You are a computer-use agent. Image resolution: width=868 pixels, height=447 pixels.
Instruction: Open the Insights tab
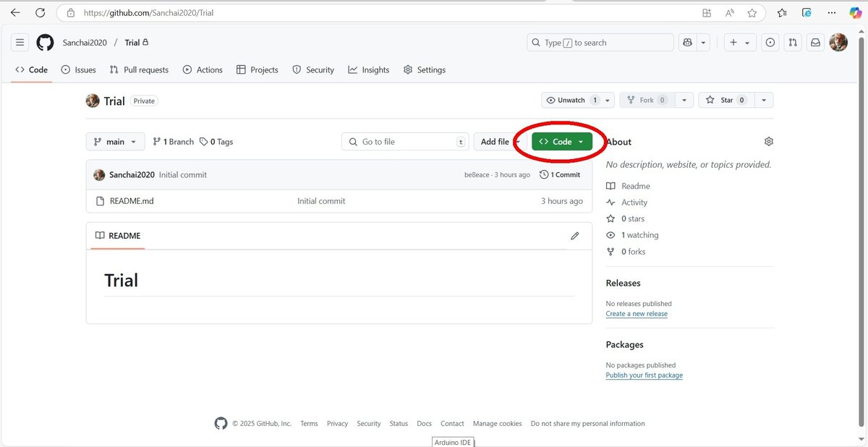(369, 69)
